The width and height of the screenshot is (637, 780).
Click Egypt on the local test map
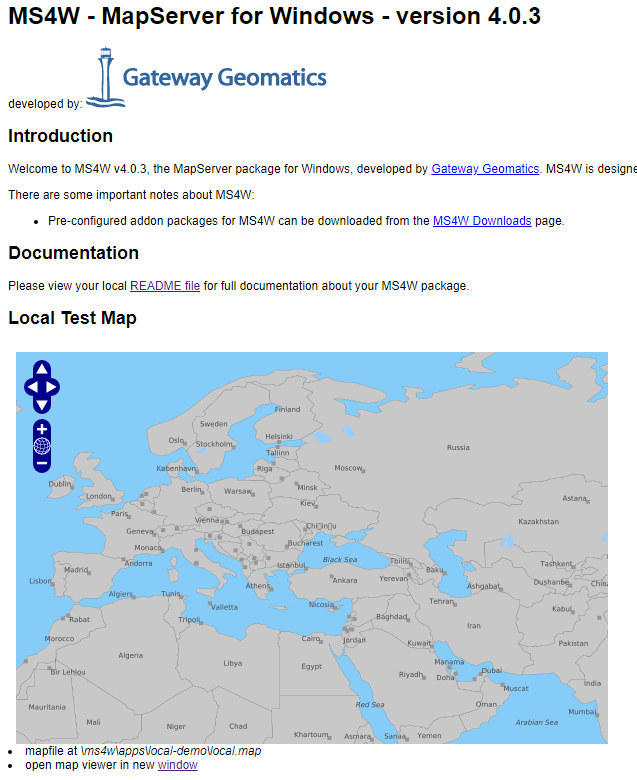[x=312, y=666]
